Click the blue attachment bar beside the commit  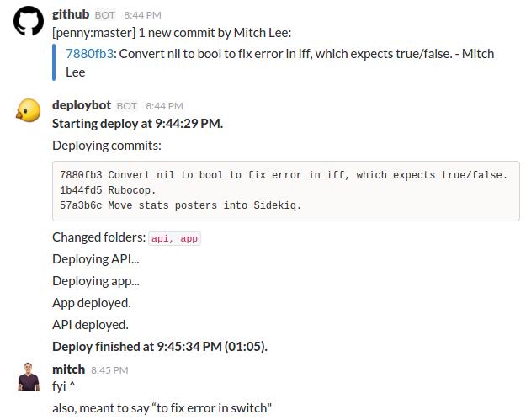pos(54,63)
